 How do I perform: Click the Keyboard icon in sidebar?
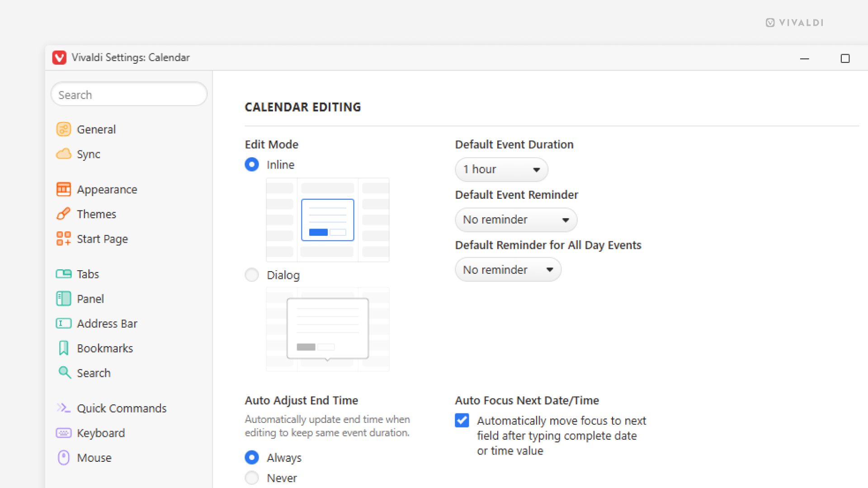[63, 433]
